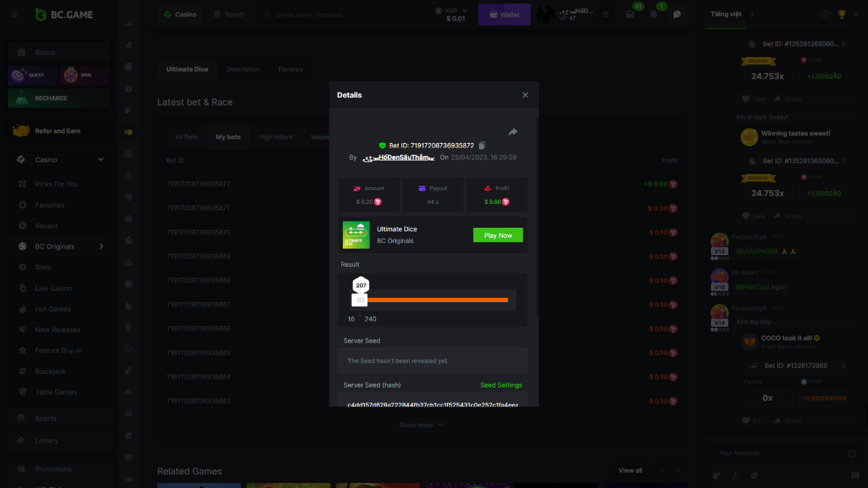This screenshot has height=488, width=868.
Task: Click the Wallet button in the header
Action: click(x=504, y=14)
